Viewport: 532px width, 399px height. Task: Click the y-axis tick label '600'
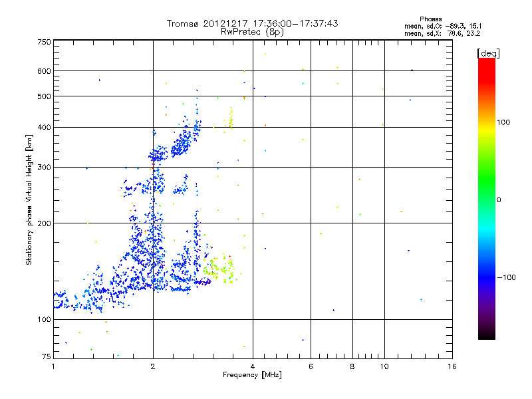pyautogui.click(x=44, y=71)
